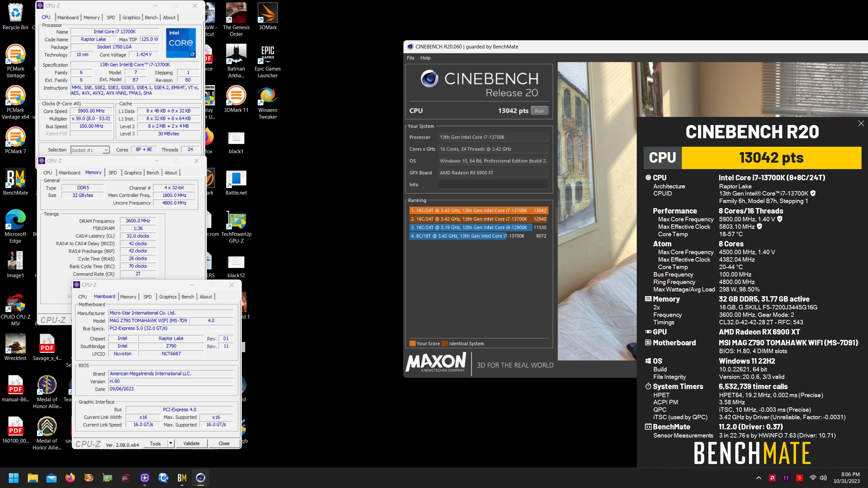Open the File menu in Cinebench
Viewport: 868px width, 488px height.
(411, 58)
